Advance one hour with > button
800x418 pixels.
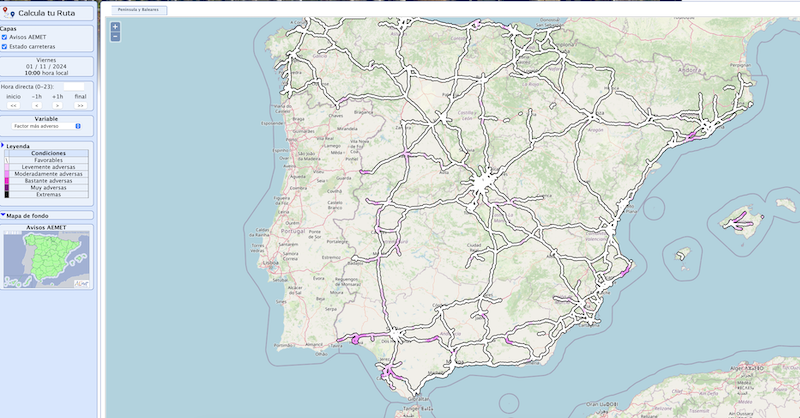click(58, 104)
